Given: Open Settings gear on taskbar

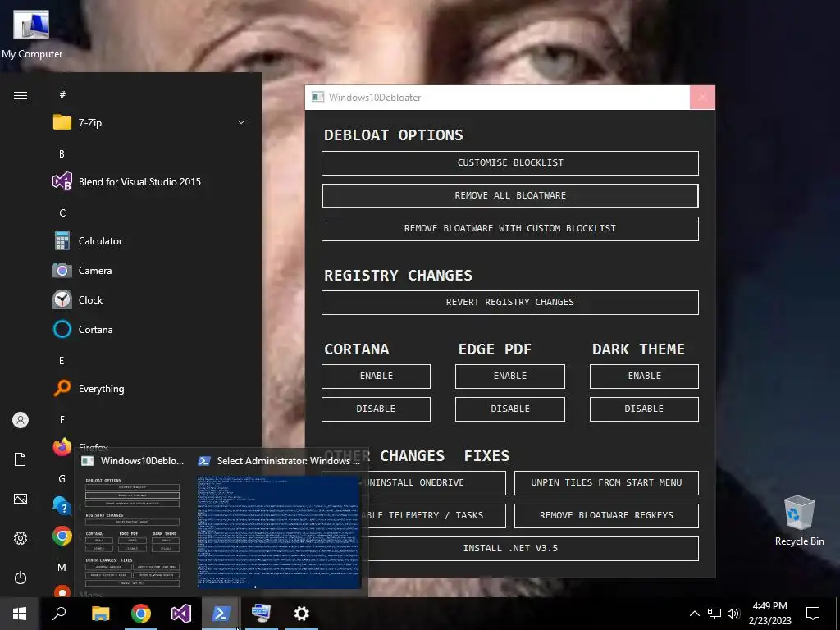Looking at the screenshot, I should 302,614.
